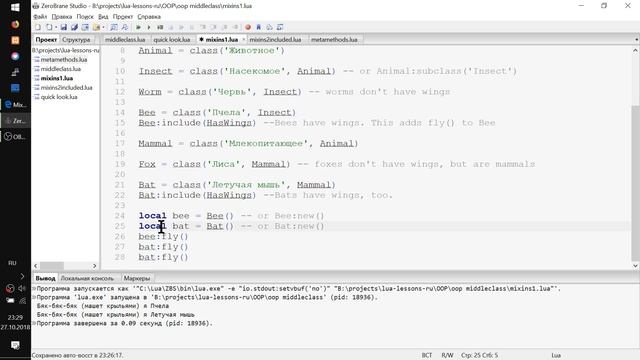640x360 pixels.
Task: Open the metamethods.lua editor tab
Action: click(x=334, y=40)
